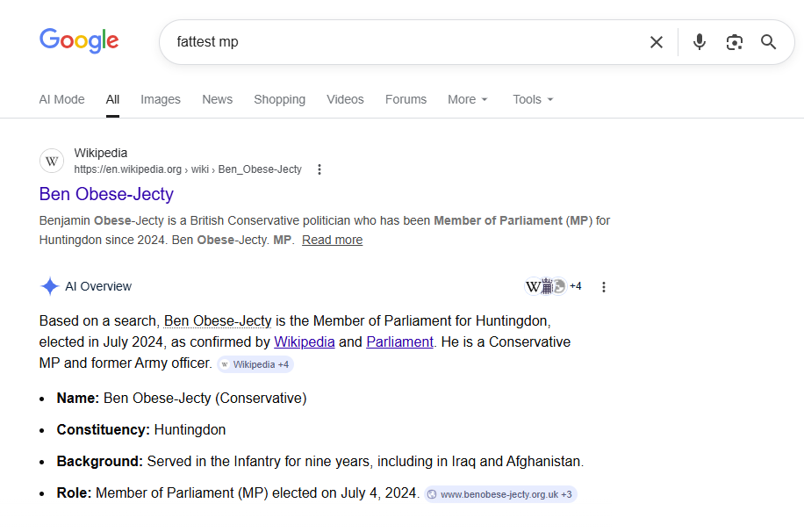Screen dimensions: 804x532
Task: Click the Google logo
Action: pyautogui.click(x=79, y=41)
